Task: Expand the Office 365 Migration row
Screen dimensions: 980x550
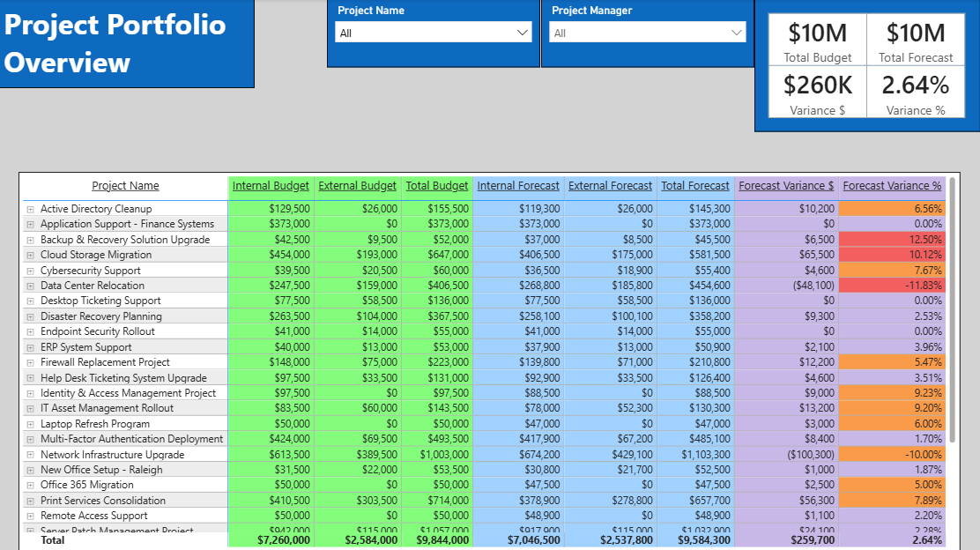Action: pos(30,486)
